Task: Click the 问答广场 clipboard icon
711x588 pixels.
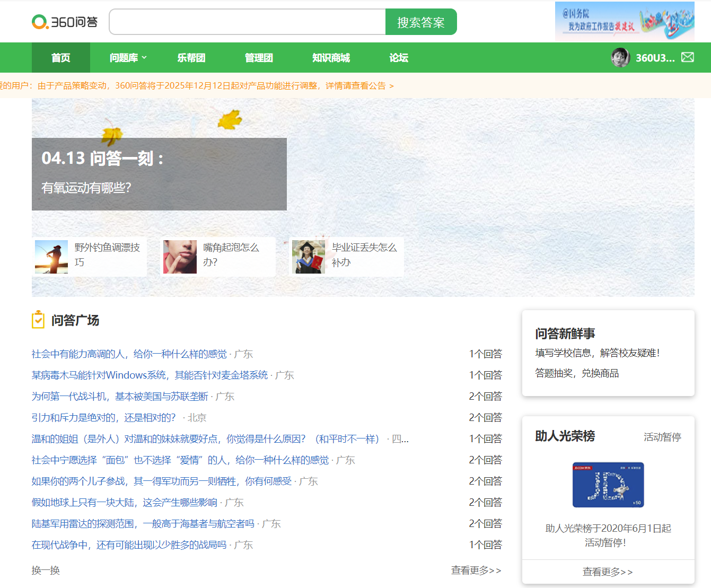Action: (x=38, y=320)
